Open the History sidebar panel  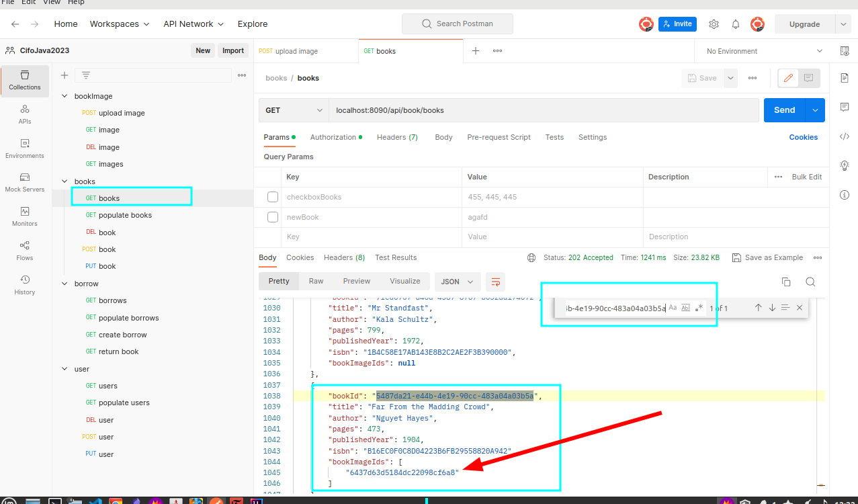click(25, 285)
